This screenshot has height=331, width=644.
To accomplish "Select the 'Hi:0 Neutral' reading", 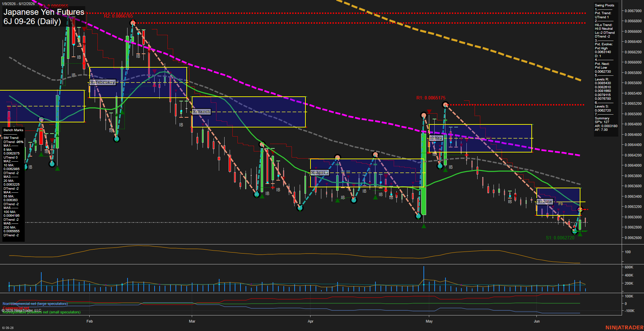I will [x=604, y=29].
